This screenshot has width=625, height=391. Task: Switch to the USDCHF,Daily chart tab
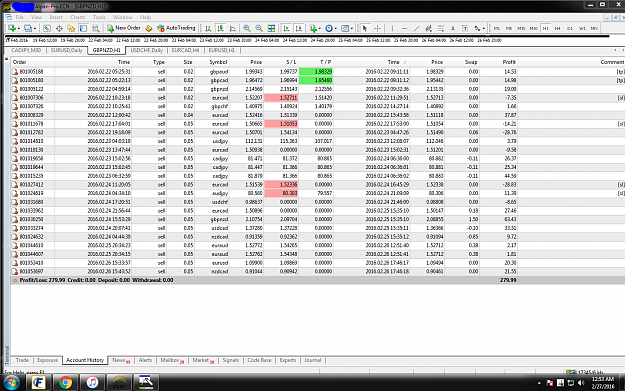[147, 50]
